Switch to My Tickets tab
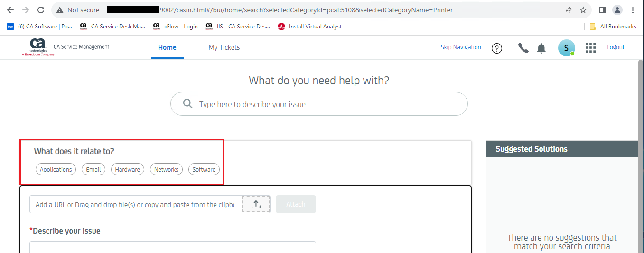Viewport: 644px width, 253px height. click(224, 47)
